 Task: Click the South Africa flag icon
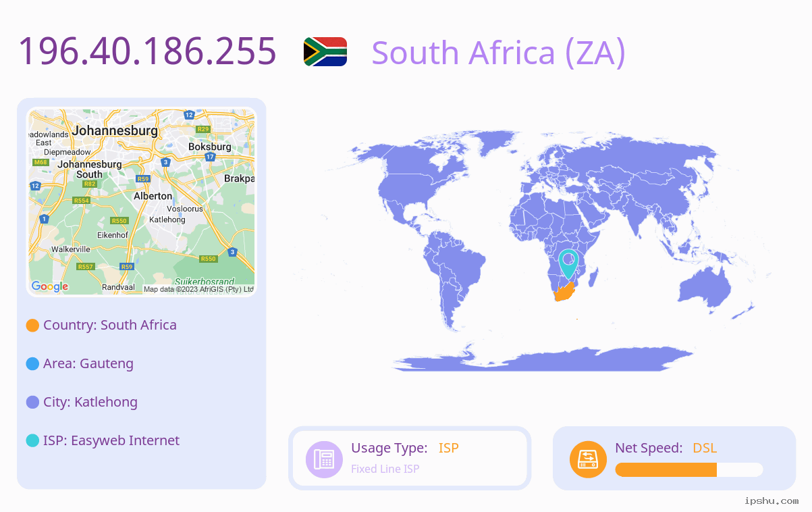point(325,51)
